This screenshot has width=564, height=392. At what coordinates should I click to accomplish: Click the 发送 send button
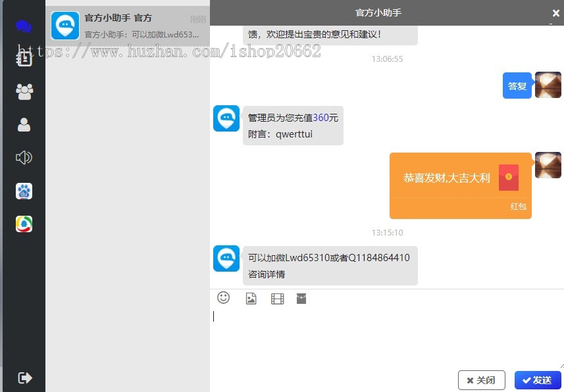point(538,380)
